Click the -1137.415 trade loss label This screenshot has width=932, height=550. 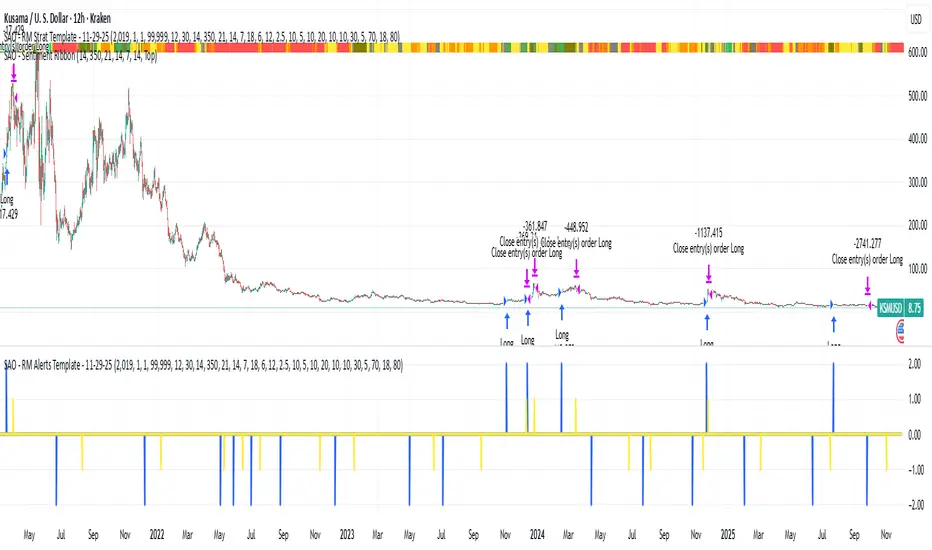click(709, 232)
